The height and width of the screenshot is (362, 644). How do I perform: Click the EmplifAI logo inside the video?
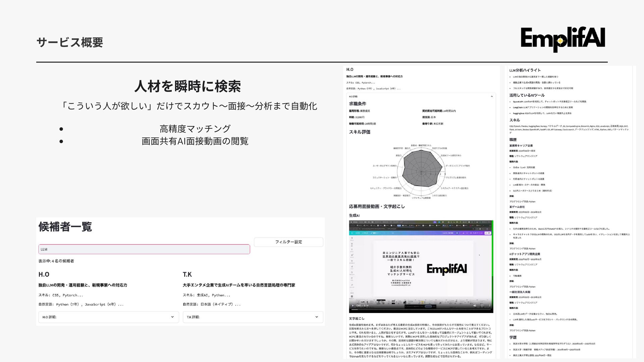coord(446,269)
